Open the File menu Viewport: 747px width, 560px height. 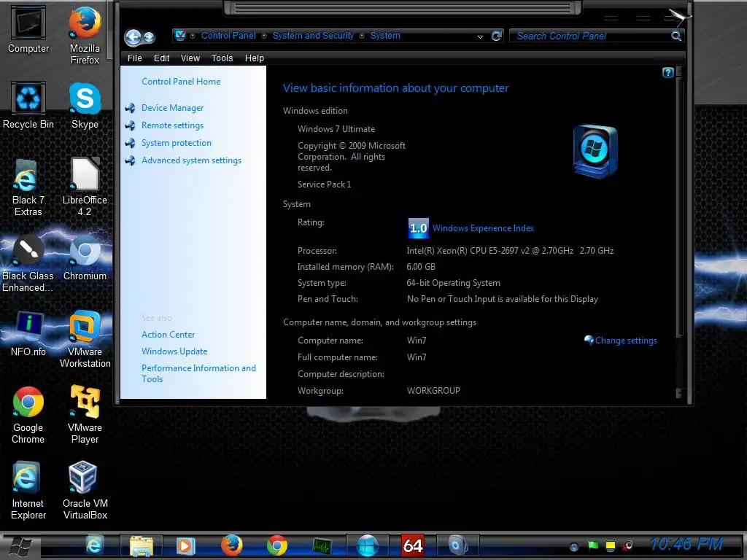134,58
